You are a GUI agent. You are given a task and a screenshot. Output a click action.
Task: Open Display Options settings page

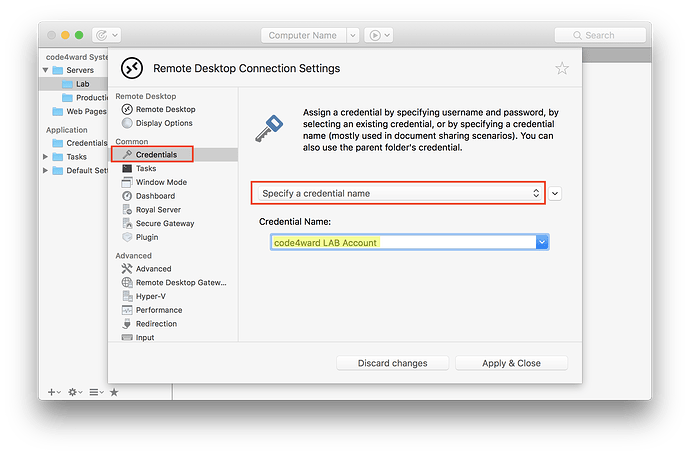164,123
